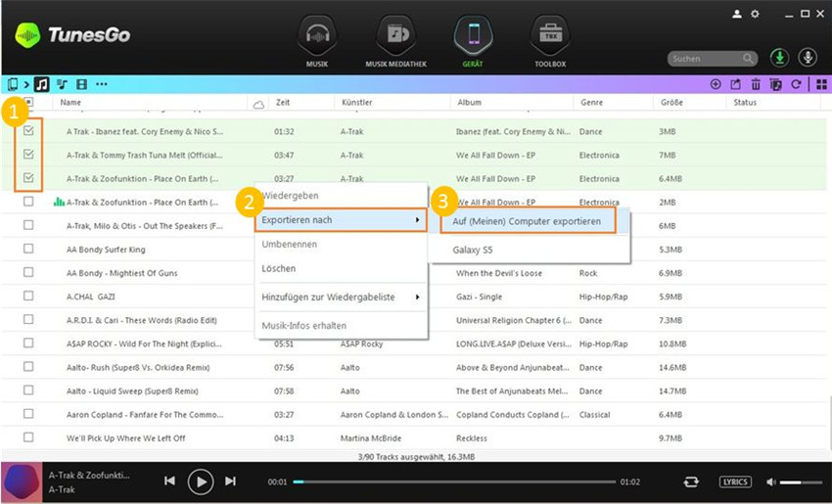This screenshot has width=832, height=504.
Task: Select A.R.D.I. & Cari - These Words row
Action: [x=414, y=320]
